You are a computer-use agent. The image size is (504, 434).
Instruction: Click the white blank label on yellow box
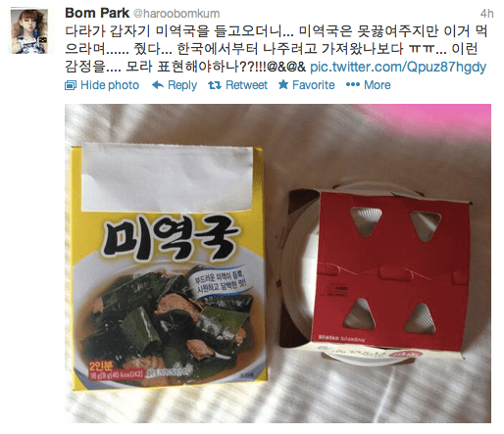(x=167, y=178)
